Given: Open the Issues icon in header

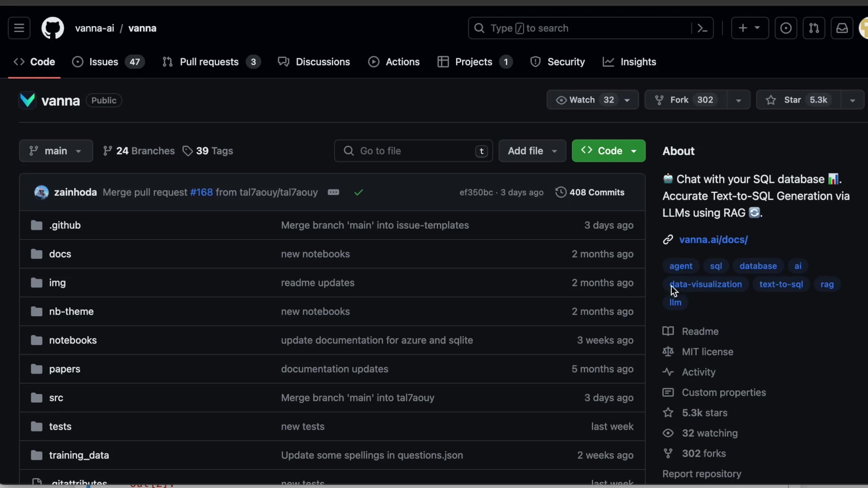Looking at the screenshot, I should click(786, 28).
